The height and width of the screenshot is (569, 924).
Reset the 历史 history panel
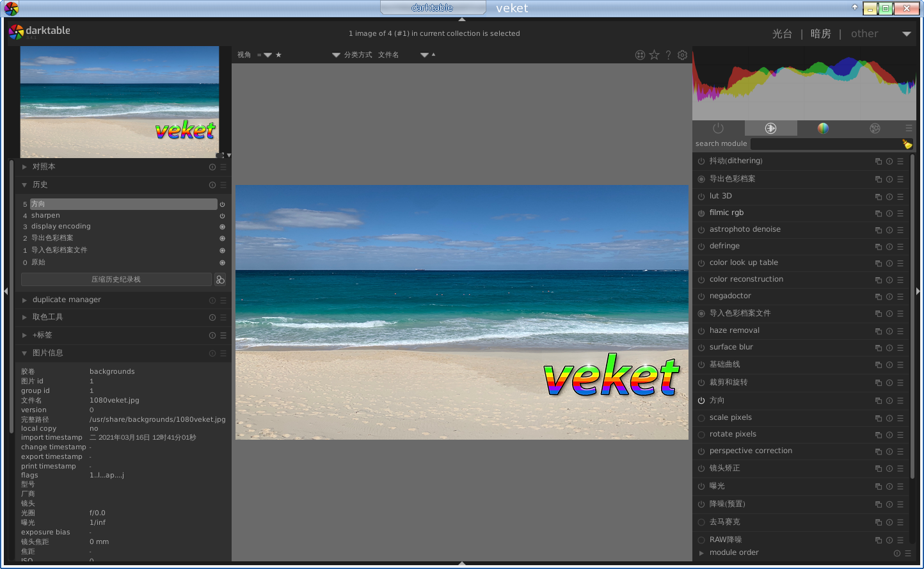tap(212, 185)
